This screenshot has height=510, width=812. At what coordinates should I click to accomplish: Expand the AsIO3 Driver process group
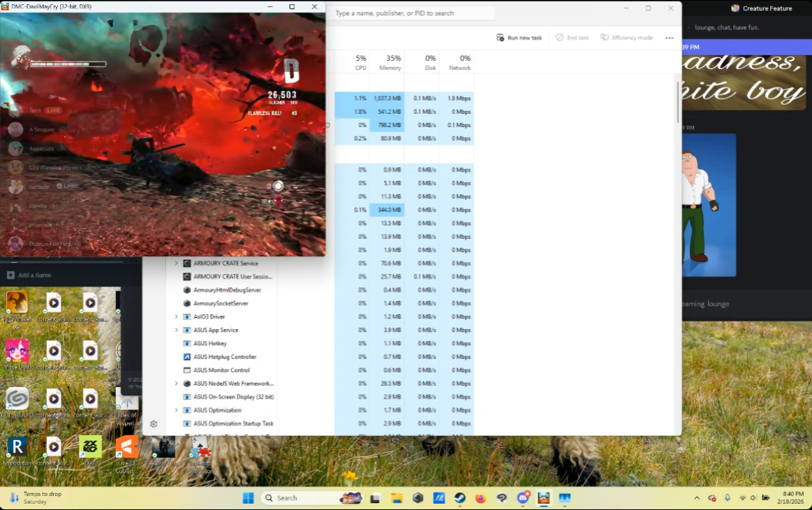click(176, 316)
